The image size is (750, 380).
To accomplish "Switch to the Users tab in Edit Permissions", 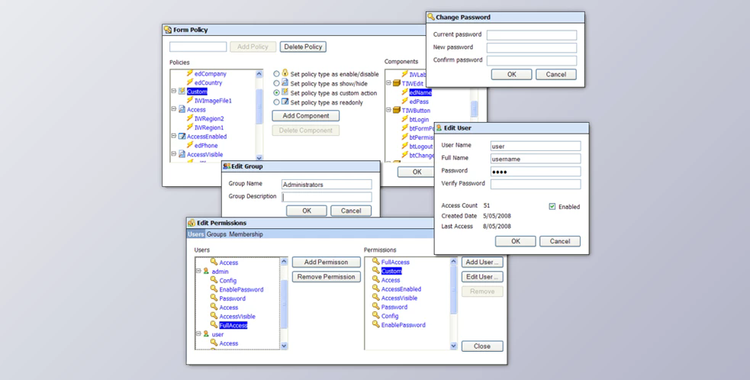I will [x=196, y=234].
